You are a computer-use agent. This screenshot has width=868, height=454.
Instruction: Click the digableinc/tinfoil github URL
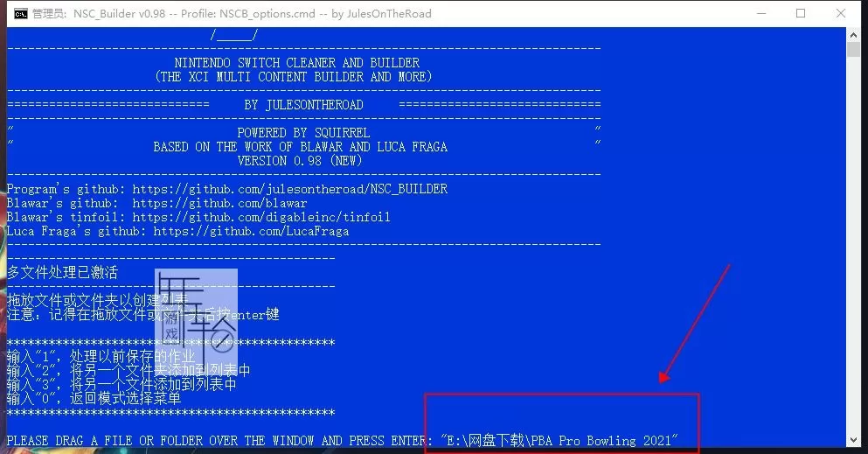pyautogui.click(x=261, y=217)
